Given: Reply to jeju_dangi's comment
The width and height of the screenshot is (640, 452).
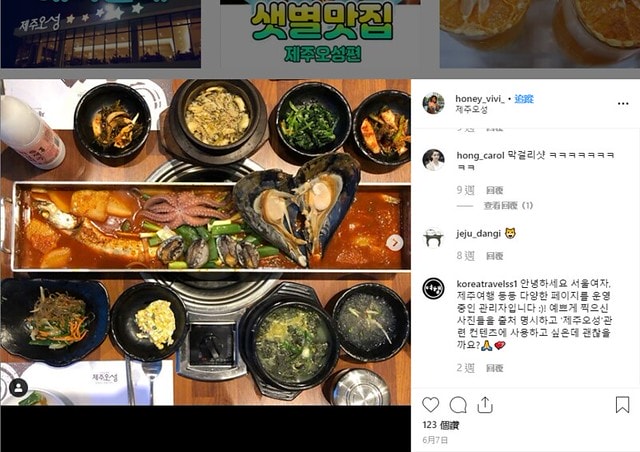Looking at the screenshot, I should (495, 256).
